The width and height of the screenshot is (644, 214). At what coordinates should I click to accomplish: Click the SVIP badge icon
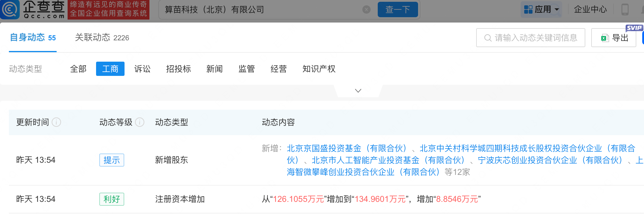634,28
